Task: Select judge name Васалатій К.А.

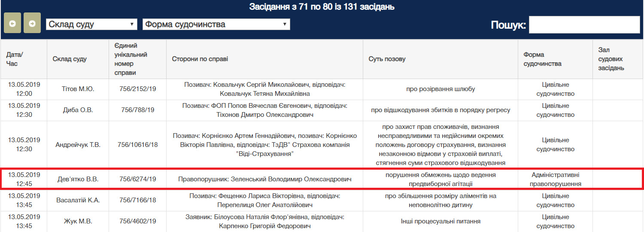Action: coord(78,200)
